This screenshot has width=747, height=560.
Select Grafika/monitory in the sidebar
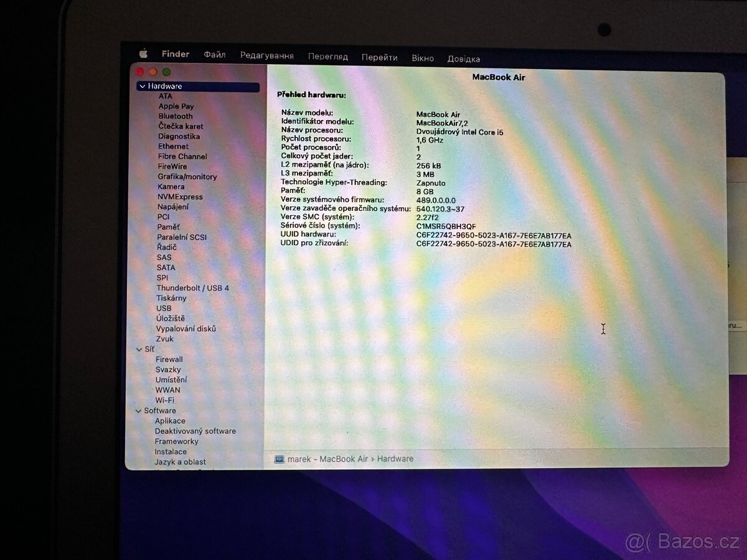click(186, 177)
